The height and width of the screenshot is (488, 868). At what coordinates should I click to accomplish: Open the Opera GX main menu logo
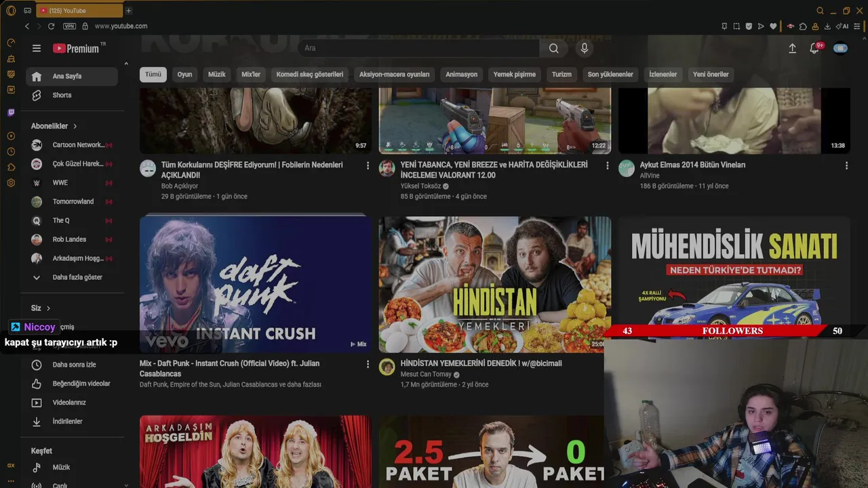(x=11, y=10)
